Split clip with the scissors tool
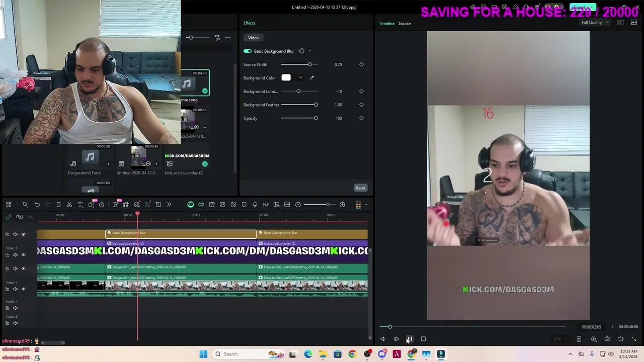The image size is (644, 362). pos(69,205)
